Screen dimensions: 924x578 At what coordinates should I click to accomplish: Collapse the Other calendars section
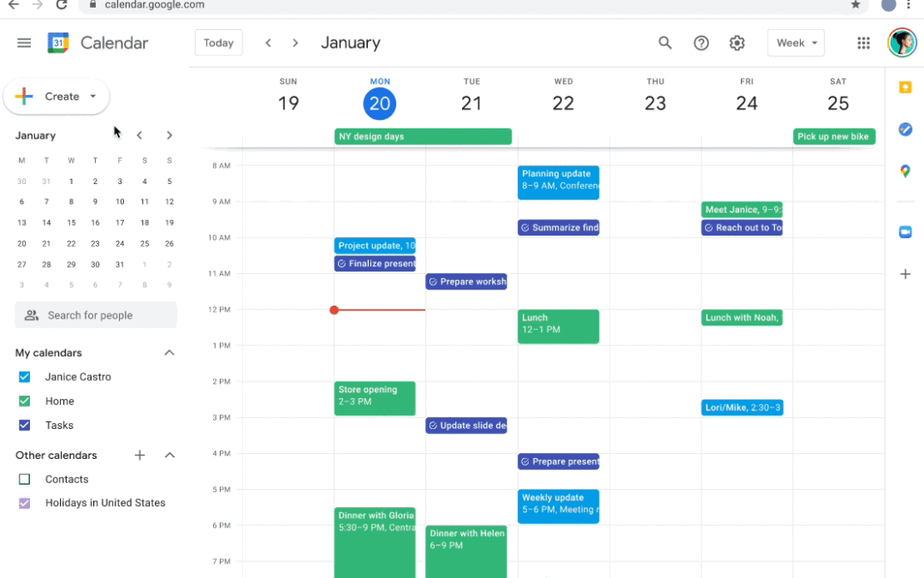[169, 456]
